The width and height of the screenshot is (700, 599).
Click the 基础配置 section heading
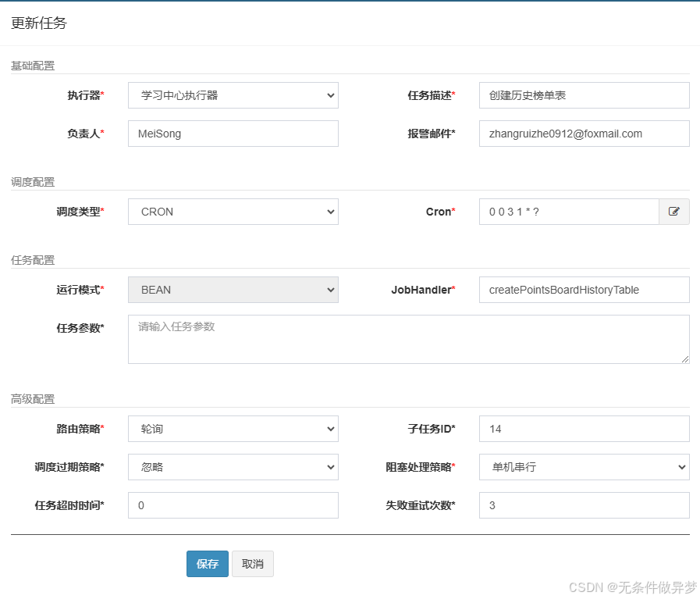click(x=33, y=66)
